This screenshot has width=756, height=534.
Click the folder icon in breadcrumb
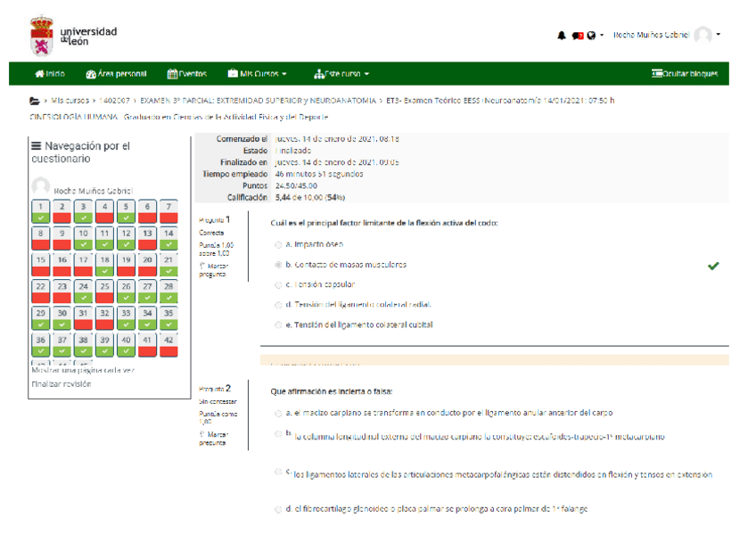[x=35, y=101]
